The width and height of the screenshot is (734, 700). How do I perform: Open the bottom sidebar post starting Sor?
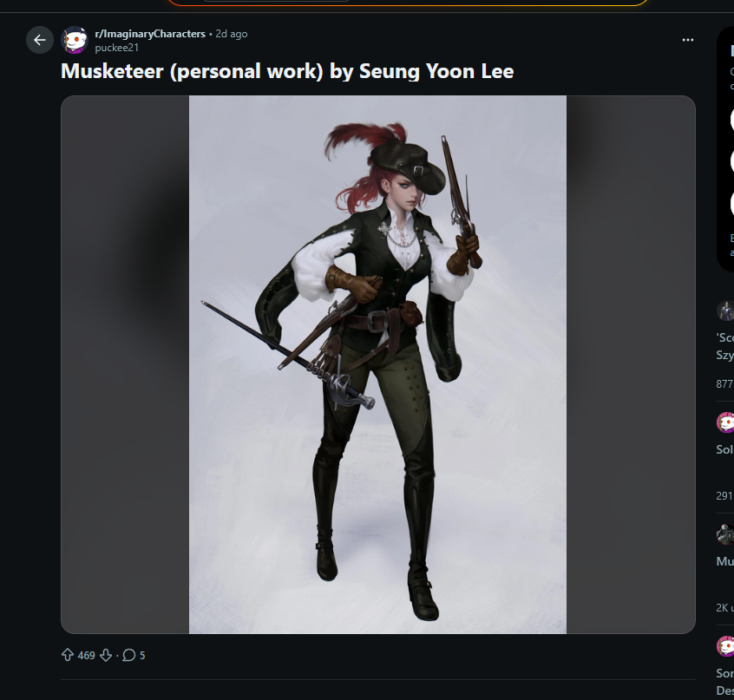tap(724, 682)
